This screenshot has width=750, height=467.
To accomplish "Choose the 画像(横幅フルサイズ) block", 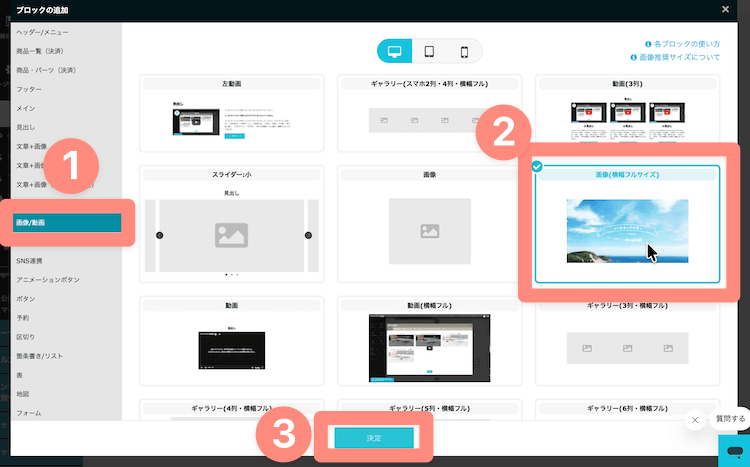I will [627, 224].
